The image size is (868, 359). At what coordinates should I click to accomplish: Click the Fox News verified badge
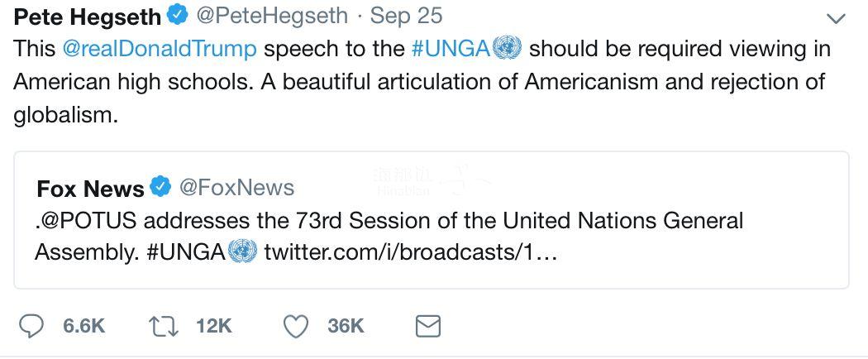click(x=161, y=188)
